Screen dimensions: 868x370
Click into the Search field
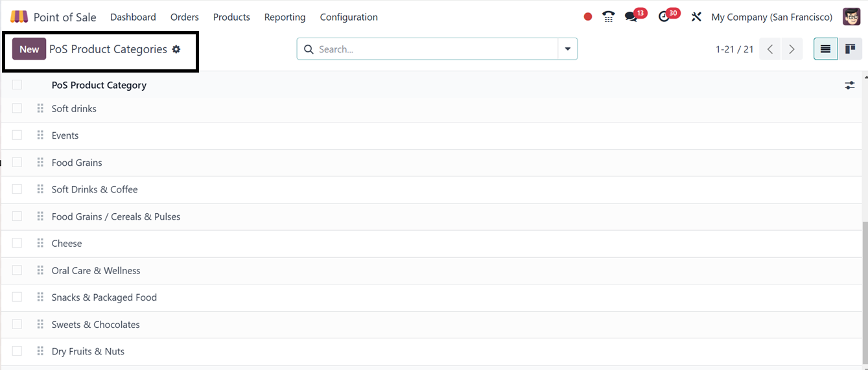(434, 49)
